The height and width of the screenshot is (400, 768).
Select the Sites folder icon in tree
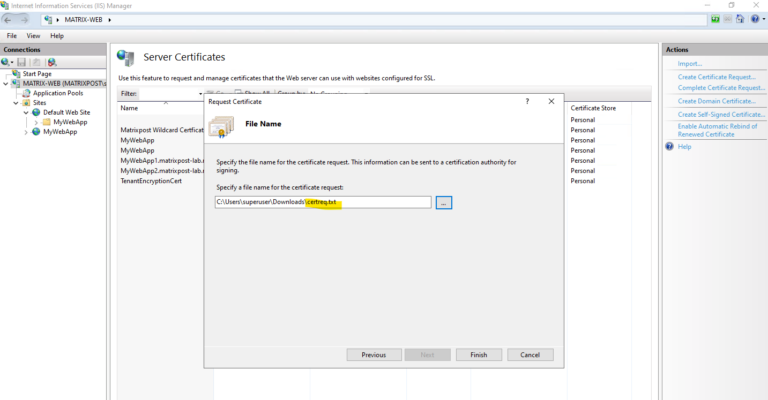[26, 103]
